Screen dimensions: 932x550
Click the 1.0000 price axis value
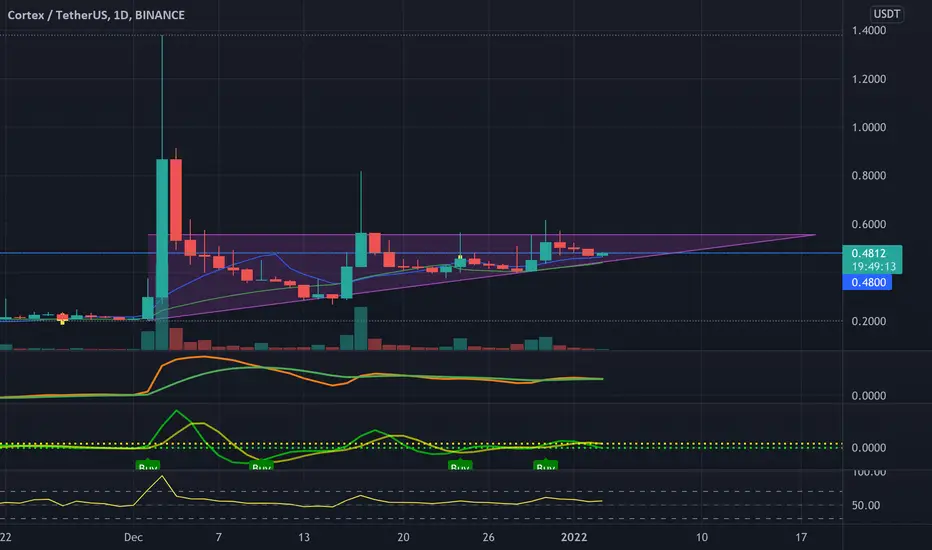tap(868, 127)
